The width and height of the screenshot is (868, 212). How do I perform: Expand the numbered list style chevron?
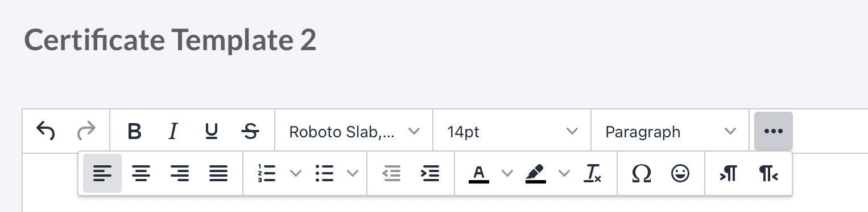(296, 173)
